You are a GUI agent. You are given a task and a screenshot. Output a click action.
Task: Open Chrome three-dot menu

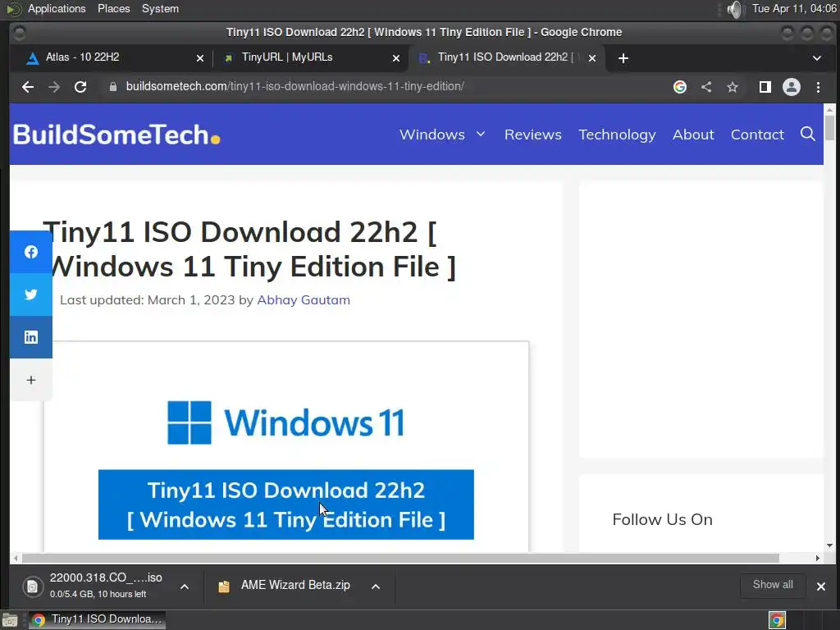[818, 87]
